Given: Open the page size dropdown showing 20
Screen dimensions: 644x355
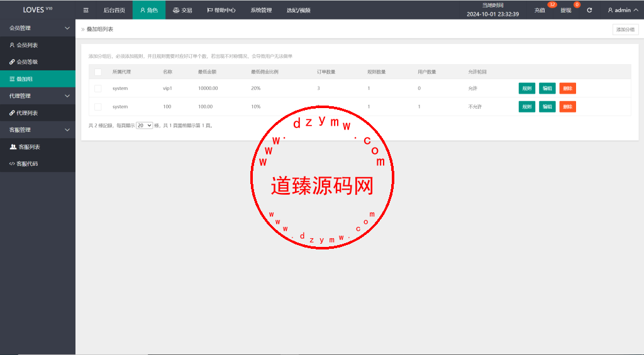Looking at the screenshot, I should coord(145,126).
